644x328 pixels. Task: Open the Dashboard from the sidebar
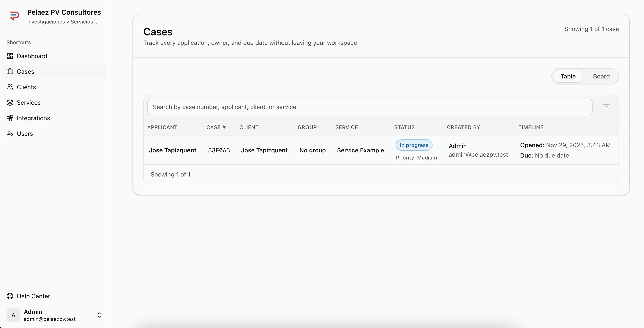(32, 56)
